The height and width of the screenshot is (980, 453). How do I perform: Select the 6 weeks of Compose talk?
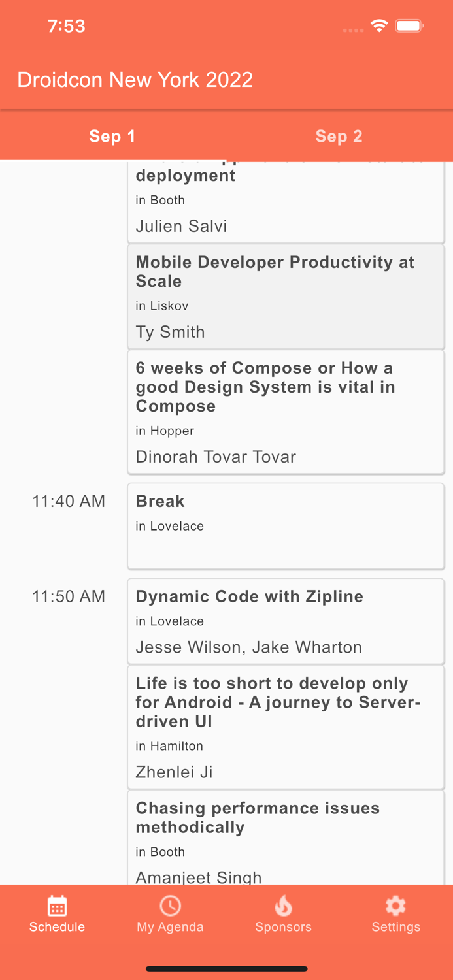click(286, 412)
